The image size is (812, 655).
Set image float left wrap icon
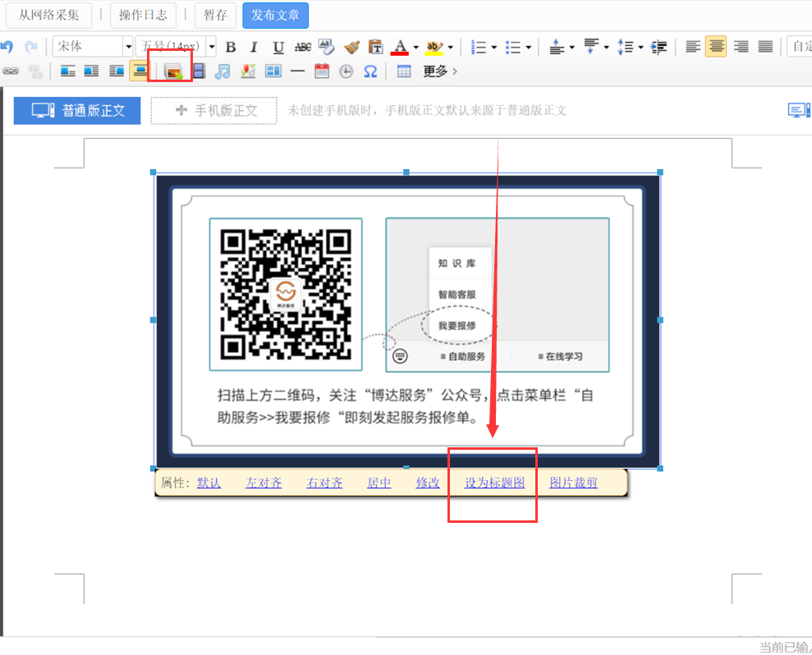click(68, 71)
